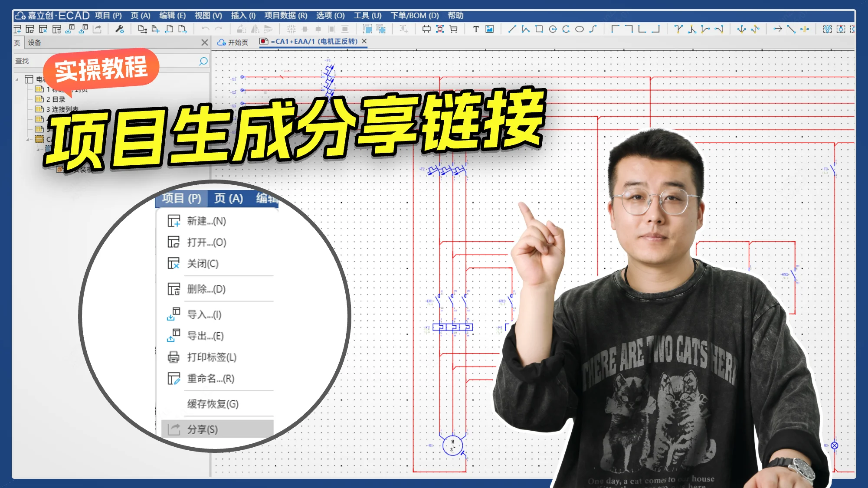
Task: Select the polyline drawing tool
Action: (526, 29)
